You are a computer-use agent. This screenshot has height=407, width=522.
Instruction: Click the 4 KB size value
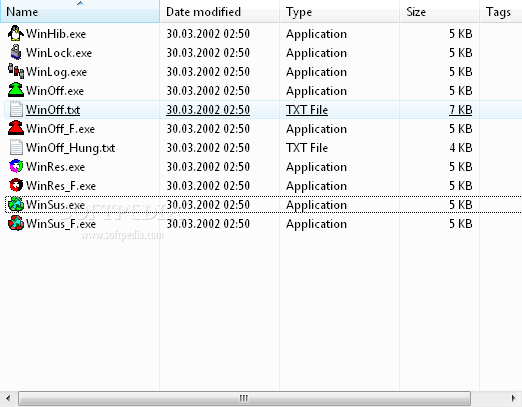(x=460, y=148)
